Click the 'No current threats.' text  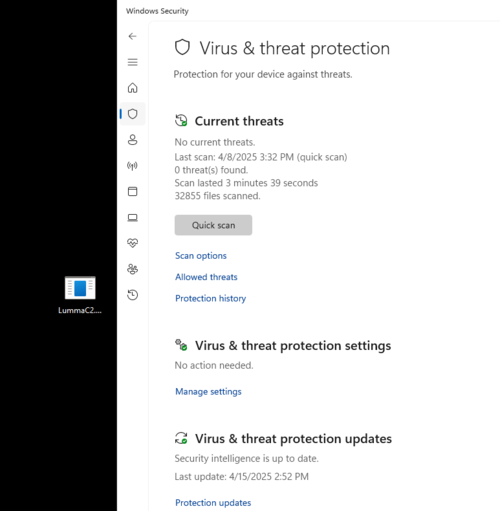[x=215, y=142]
